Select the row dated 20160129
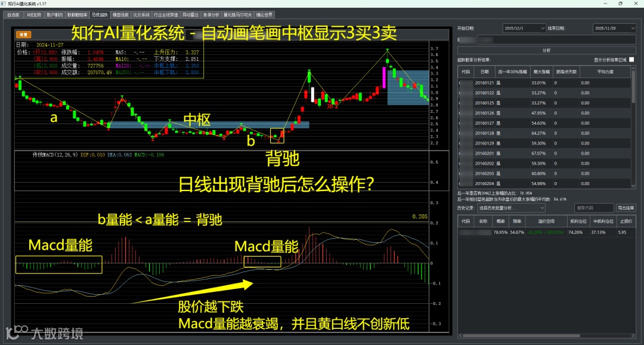 pyautogui.click(x=544, y=143)
